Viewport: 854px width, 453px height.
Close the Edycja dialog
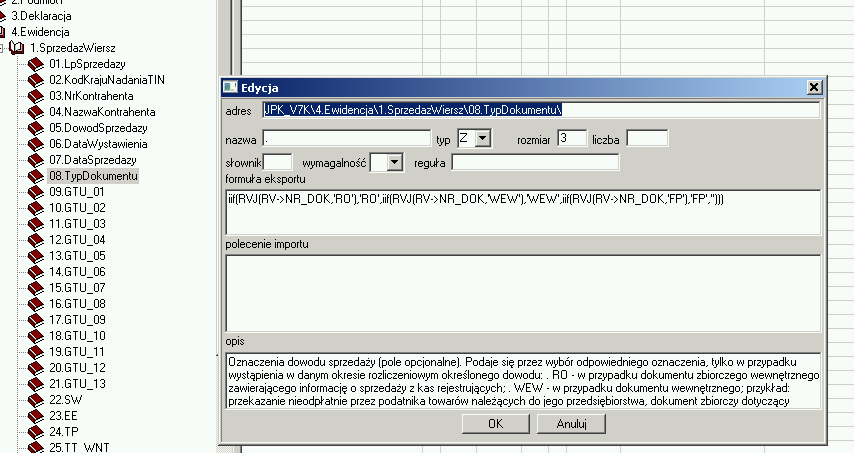[x=812, y=88]
